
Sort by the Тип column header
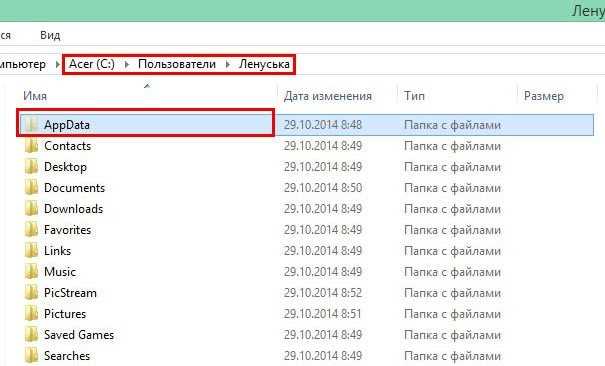tap(414, 96)
